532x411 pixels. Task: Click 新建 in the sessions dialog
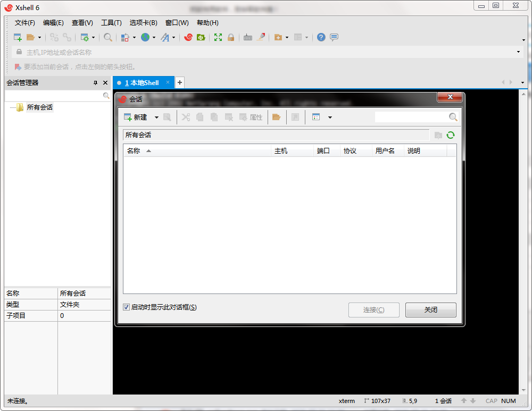click(135, 118)
